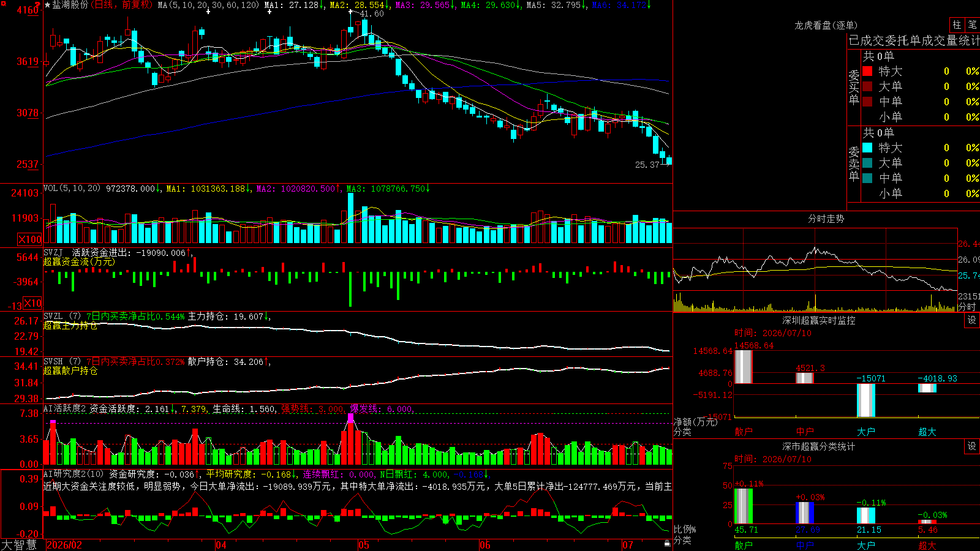Screen dimensions: 980x551
Task: Click the SVSH (7) indicator label
Action: [x=62, y=362]
